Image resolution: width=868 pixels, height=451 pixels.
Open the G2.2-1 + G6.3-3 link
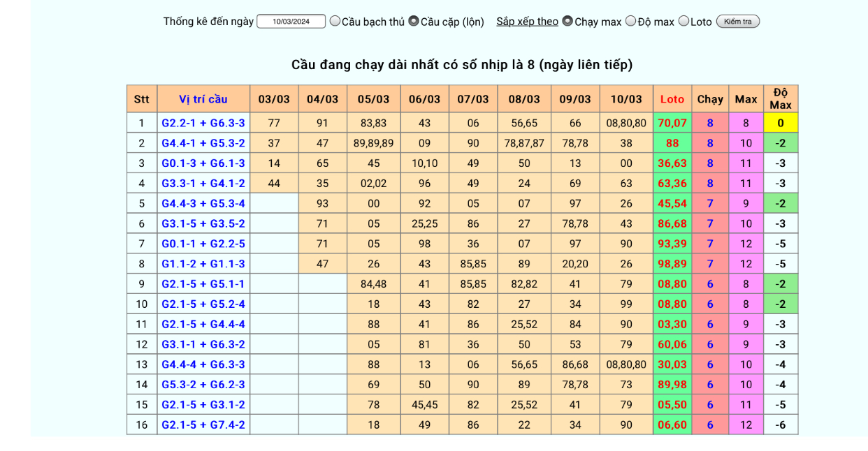(203, 123)
